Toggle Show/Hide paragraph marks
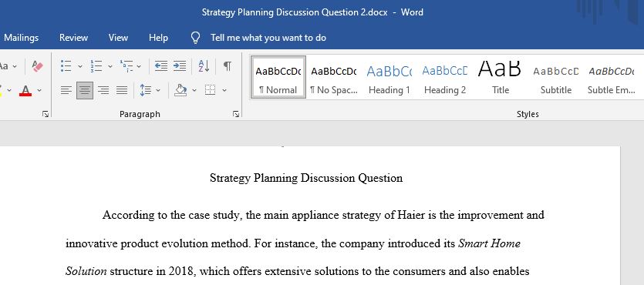This screenshot has width=644, height=285. point(227,65)
